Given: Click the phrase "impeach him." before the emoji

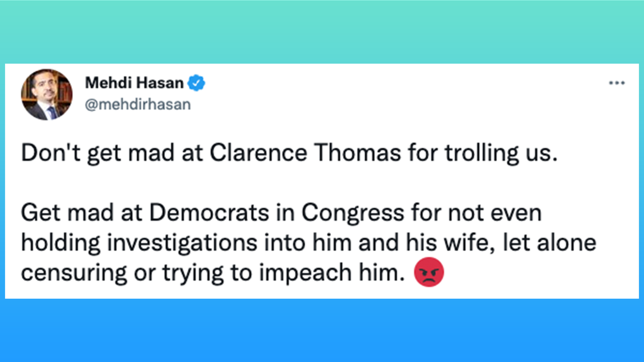Looking at the screenshot, I should coord(332,273).
